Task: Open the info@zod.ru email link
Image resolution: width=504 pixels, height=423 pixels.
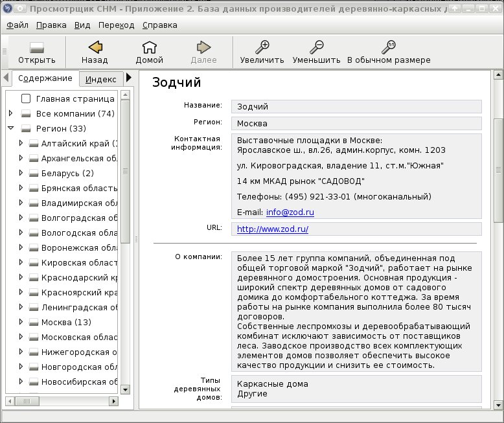Action: (290, 212)
